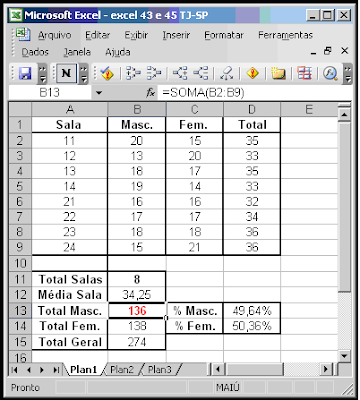Click horizontal scrollbar right arrow
Screen dimensions: 360x400
pyautogui.click(x=325, y=369)
